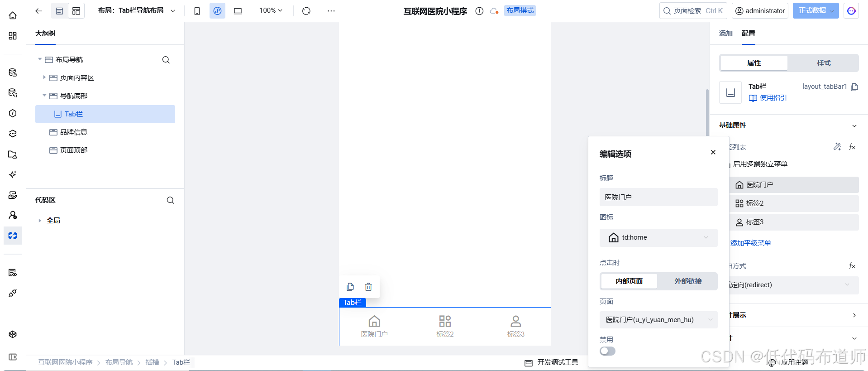Image resolution: width=868 pixels, height=371 pixels.
Task: Click the refresh icon in toolbar
Action: pyautogui.click(x=306, y=11)
